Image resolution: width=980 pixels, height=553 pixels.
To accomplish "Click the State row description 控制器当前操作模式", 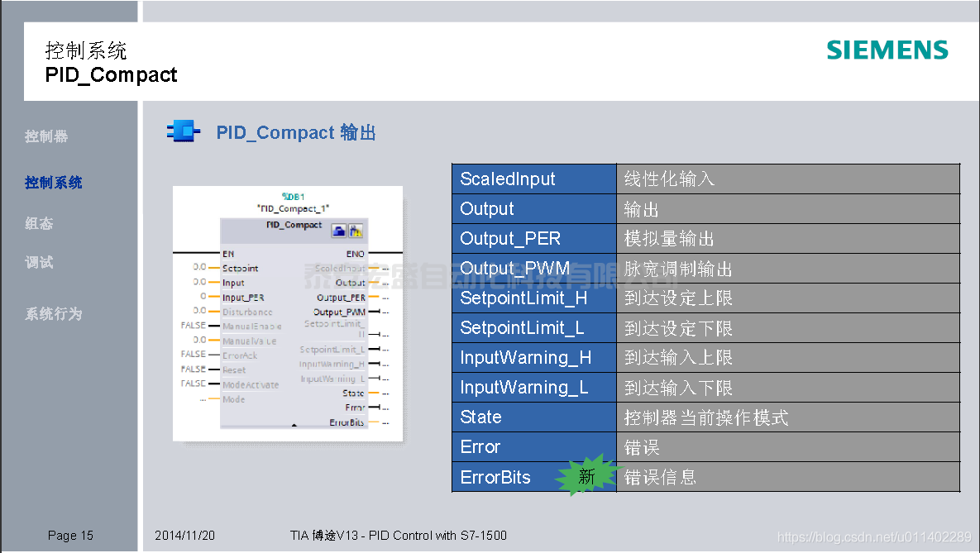I will click(705, 417).
